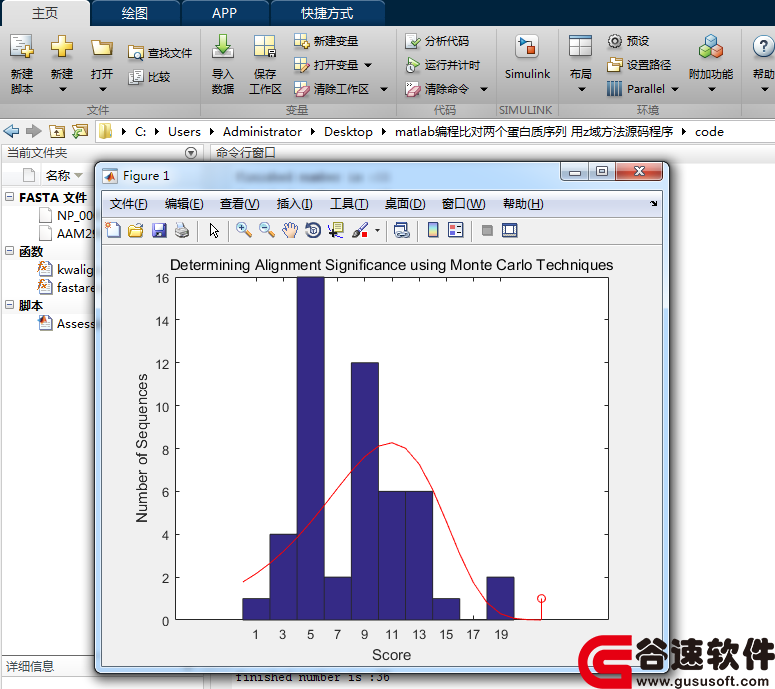Viewport: 775px width, 689px height.
Task: Switch to the 快捷方式 tab
Action: tap(327, 13)
